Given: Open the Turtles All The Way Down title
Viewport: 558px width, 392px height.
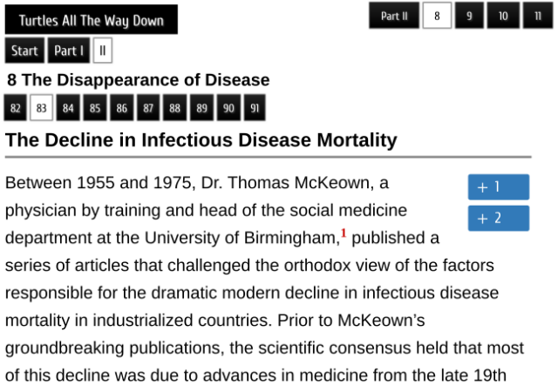Looking at the screenshot, I should [91, 20].
